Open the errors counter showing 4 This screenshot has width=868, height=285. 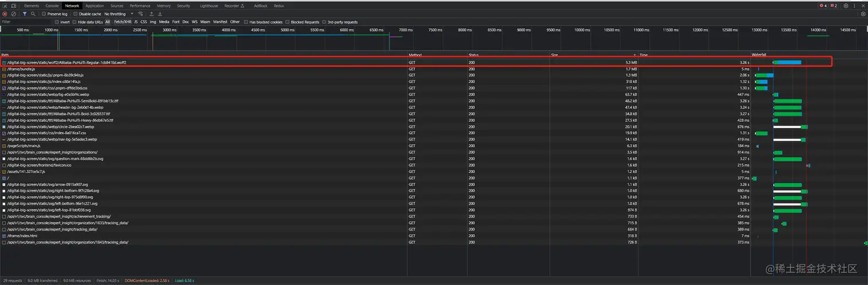coord(823,6)
